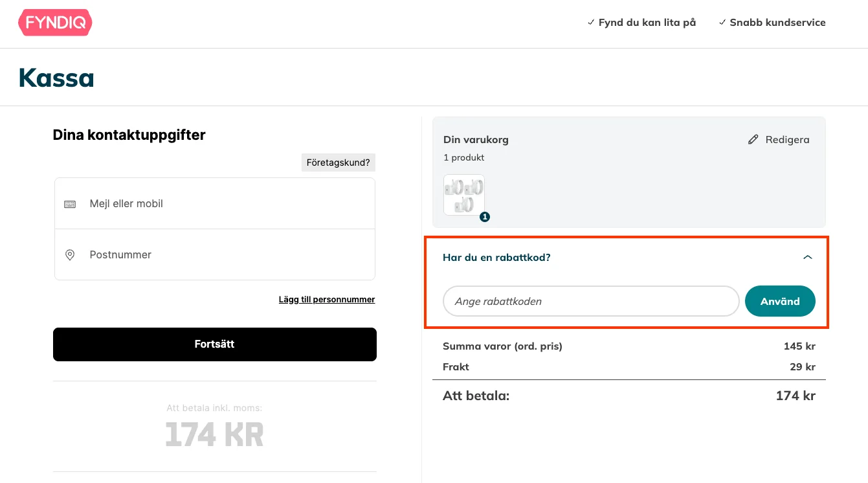
Task: Click the shopping hooks product thumbnail
Action: [x=463, y=194]
